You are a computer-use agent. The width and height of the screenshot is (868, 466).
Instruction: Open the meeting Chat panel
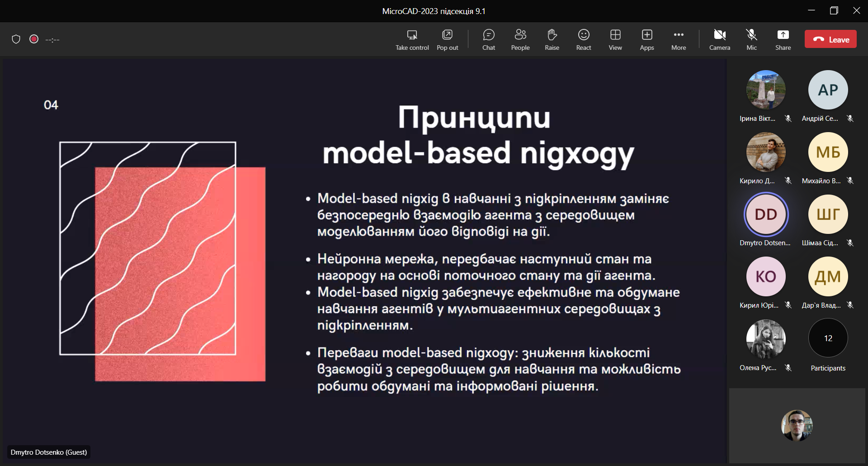[488, 35]
